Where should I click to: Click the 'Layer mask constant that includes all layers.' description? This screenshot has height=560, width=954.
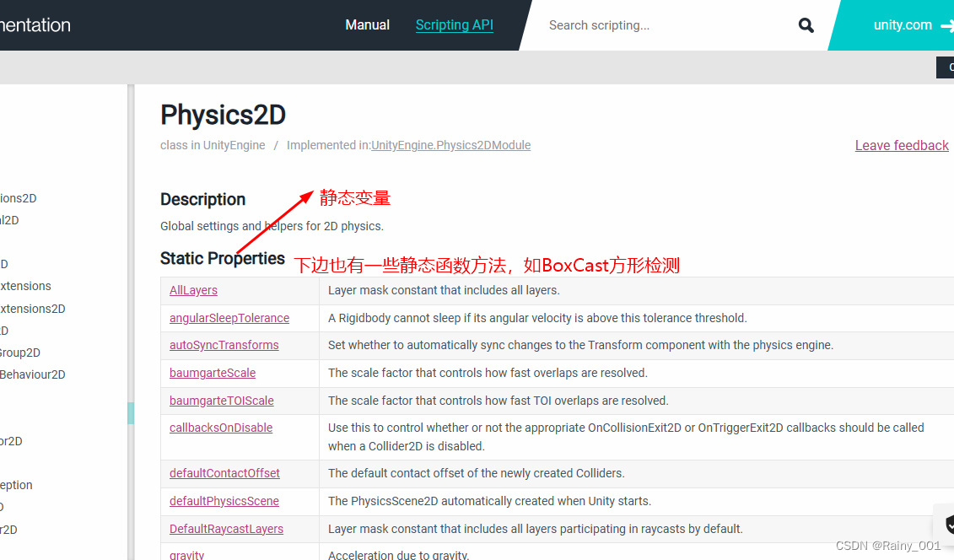click(x=444, y=290)
